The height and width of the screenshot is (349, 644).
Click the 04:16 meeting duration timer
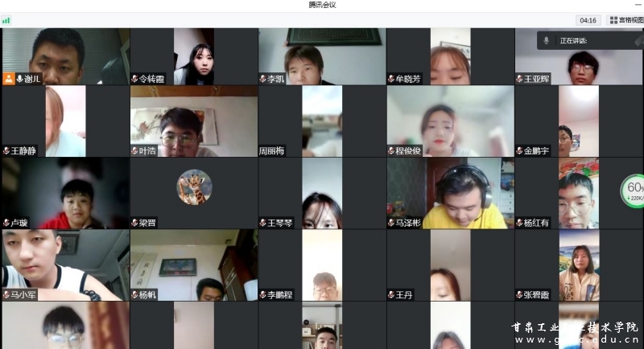[x=588, y=20]
